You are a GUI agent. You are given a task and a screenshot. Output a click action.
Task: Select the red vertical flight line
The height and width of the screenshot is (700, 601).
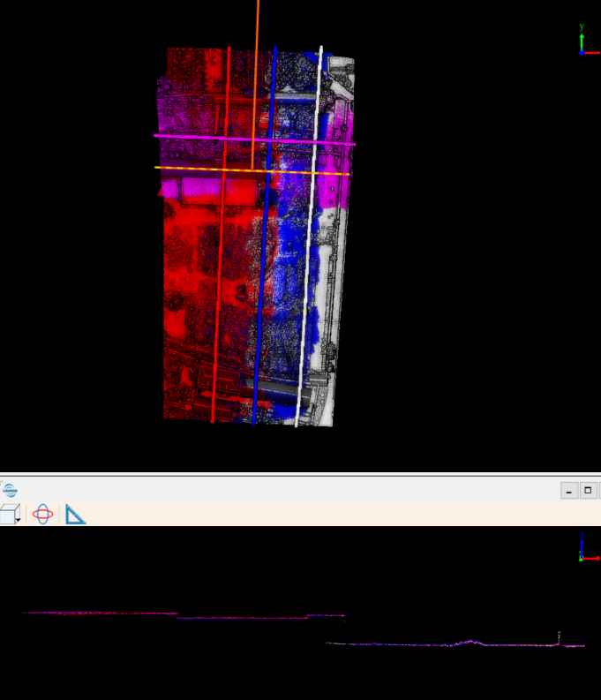coord(221,235)
